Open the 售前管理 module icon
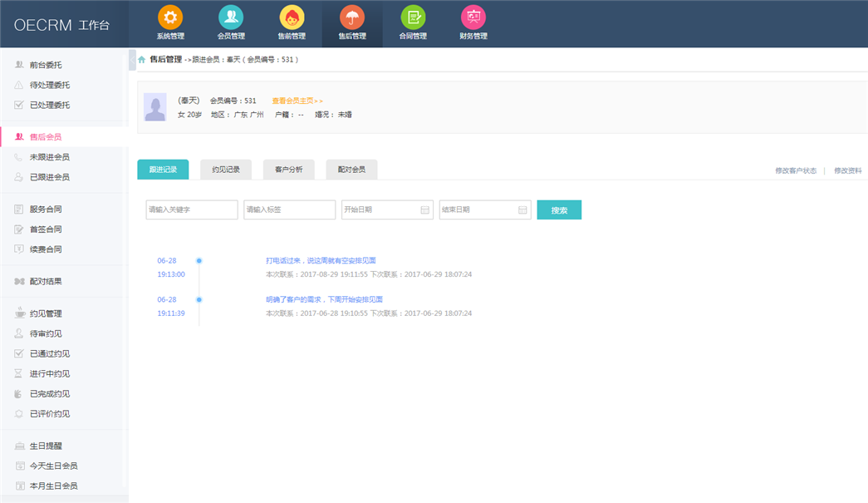The height and width of the screenshot is (503, 868). (292, 18)
